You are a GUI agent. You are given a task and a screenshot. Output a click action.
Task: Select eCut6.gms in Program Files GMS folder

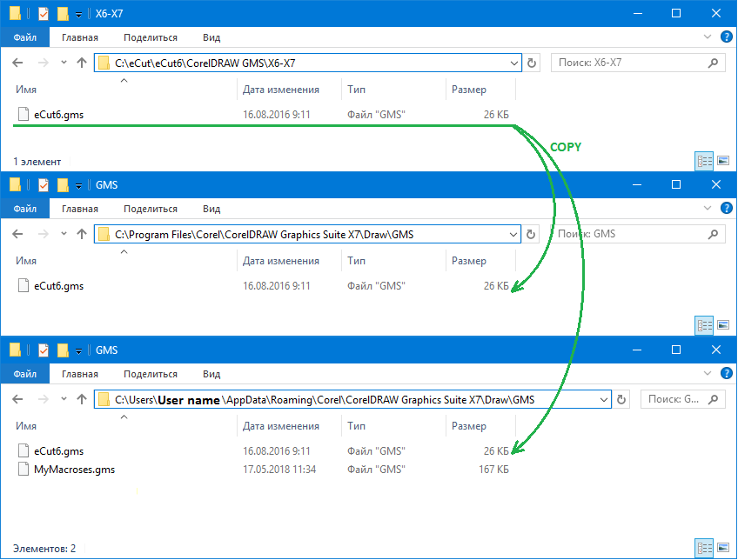click(58, 286)
